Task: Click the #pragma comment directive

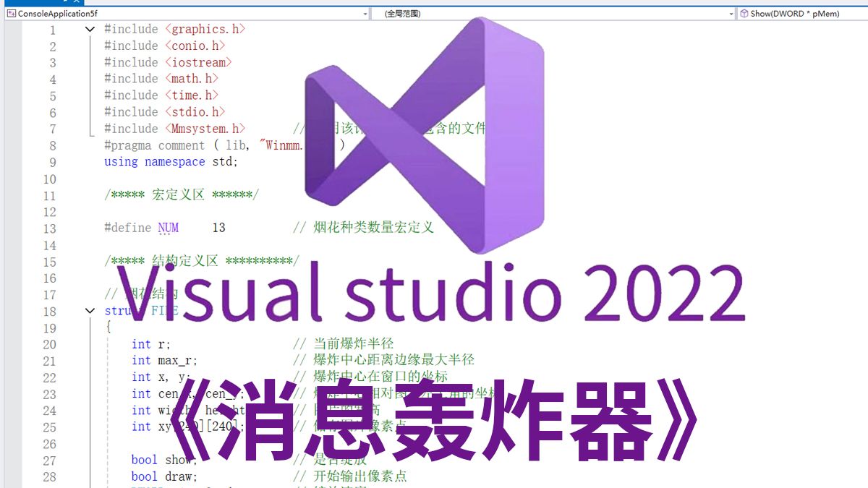Action: [155, 145]
